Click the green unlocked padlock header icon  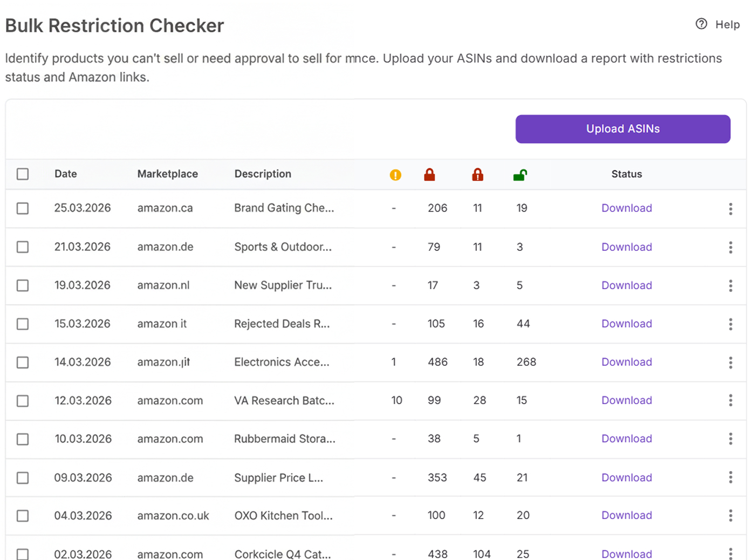pyautogui.click(x=520, y=174)
